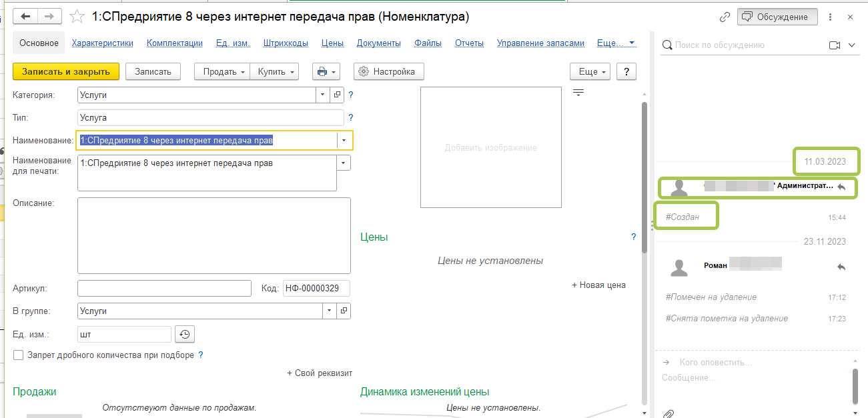Image resolution: width=868 pixels, height=418 pixels.
Task: Open the Категория item form
Action: point(337,95)
